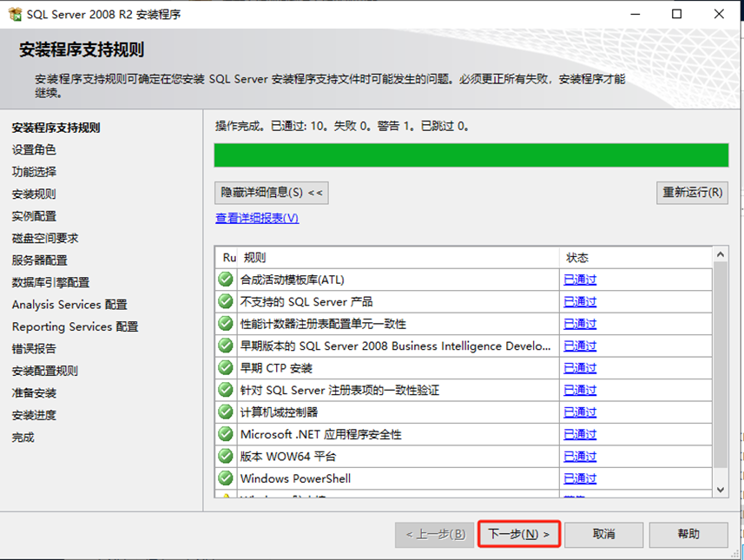Click the check icon for Microsoft .NET 应用程序安全性
Screen dimensions: 744x560
(226, 434)
